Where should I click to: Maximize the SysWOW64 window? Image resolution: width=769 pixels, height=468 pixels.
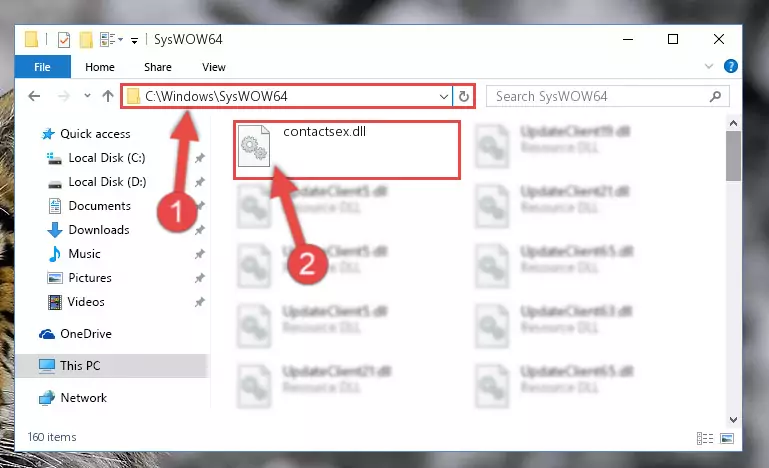pos(673,39)
